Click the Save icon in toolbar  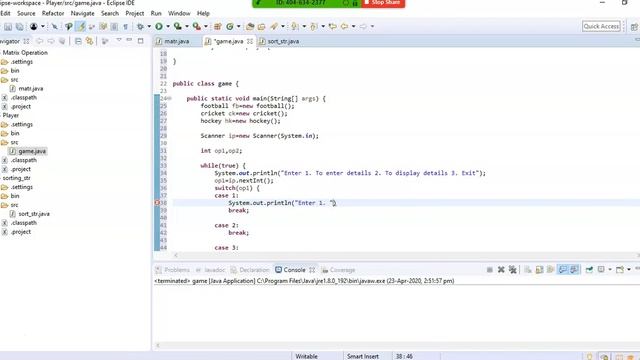8,27
